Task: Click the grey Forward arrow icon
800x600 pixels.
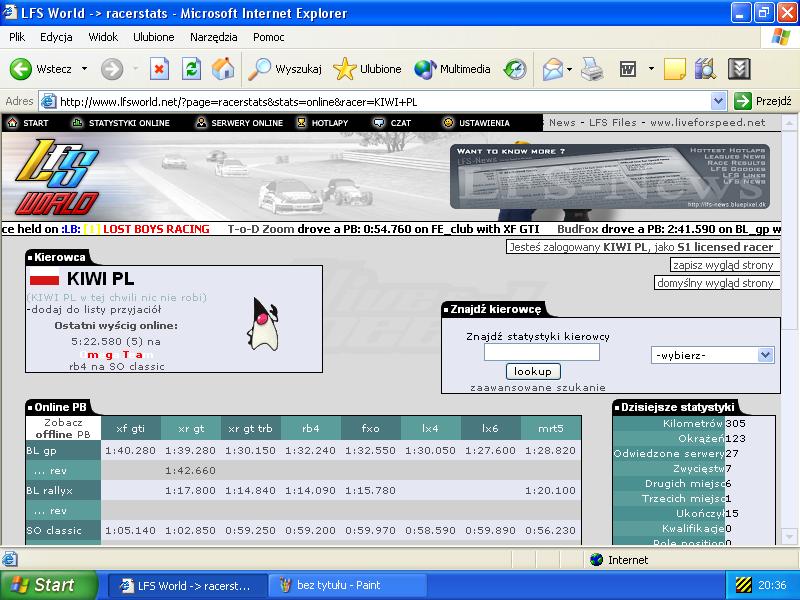Action: pyautogui.click(x=112, y=69)
